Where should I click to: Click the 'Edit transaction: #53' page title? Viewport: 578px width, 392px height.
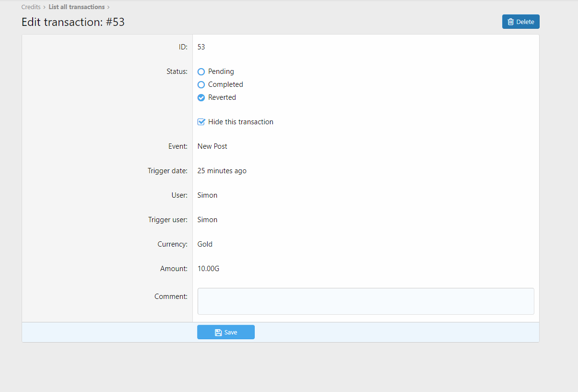tap(73, 22)
